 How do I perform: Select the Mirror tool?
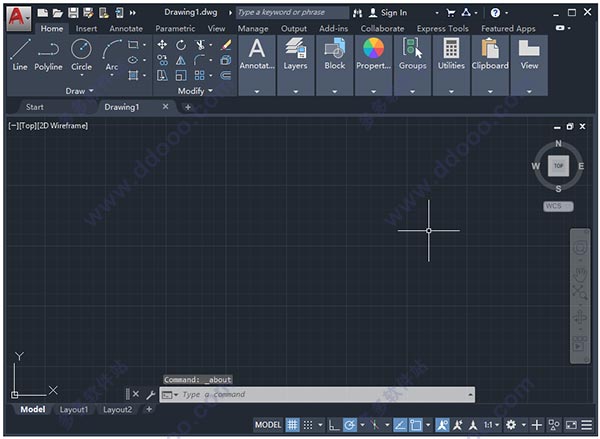[181, 60]
